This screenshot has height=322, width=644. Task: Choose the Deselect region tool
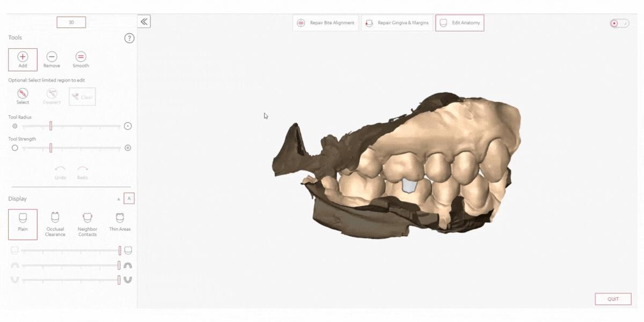(x=52, y=96)
